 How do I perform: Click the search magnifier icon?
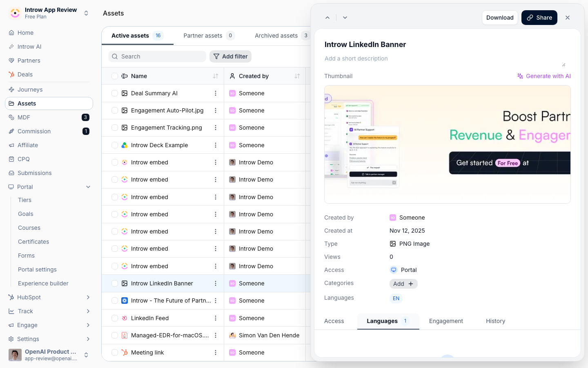pos(115,56)
